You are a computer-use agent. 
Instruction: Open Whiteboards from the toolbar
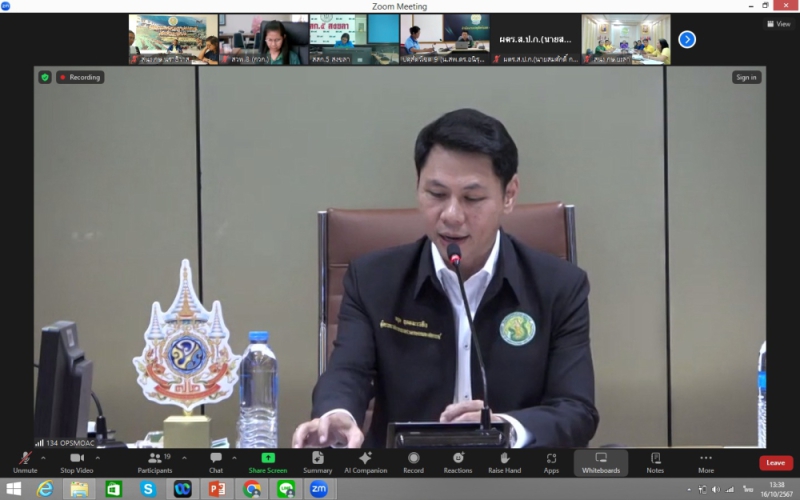click(601, 459)
